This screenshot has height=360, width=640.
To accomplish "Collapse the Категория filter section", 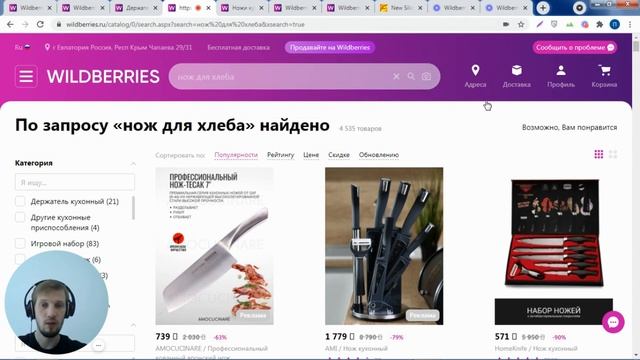I will 133,163.
